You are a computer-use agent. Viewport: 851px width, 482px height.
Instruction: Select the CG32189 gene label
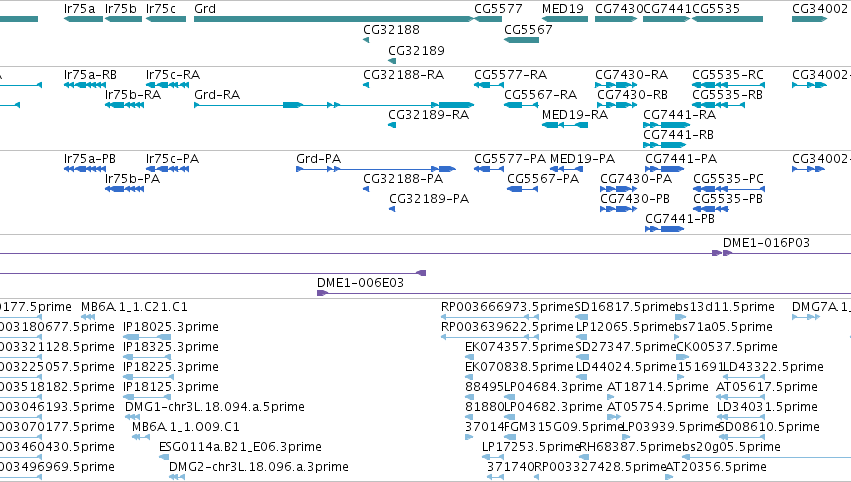[416, 50]
